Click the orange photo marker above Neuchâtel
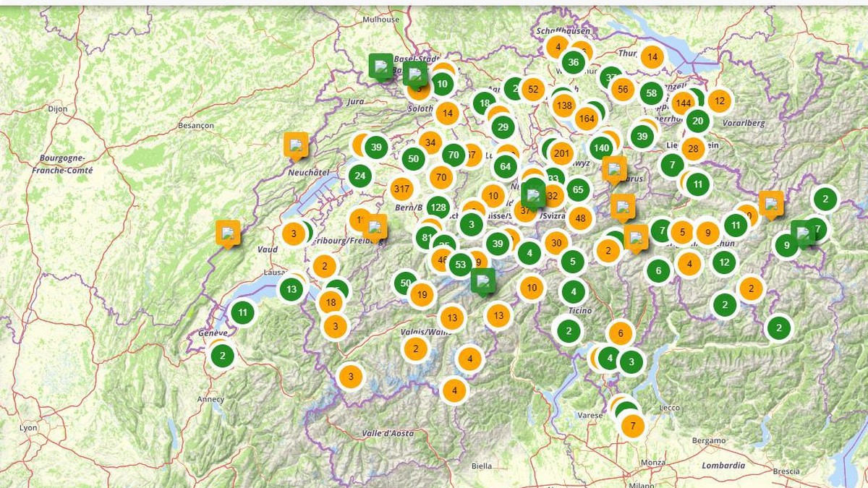868x488 pixels. (295, 144)
